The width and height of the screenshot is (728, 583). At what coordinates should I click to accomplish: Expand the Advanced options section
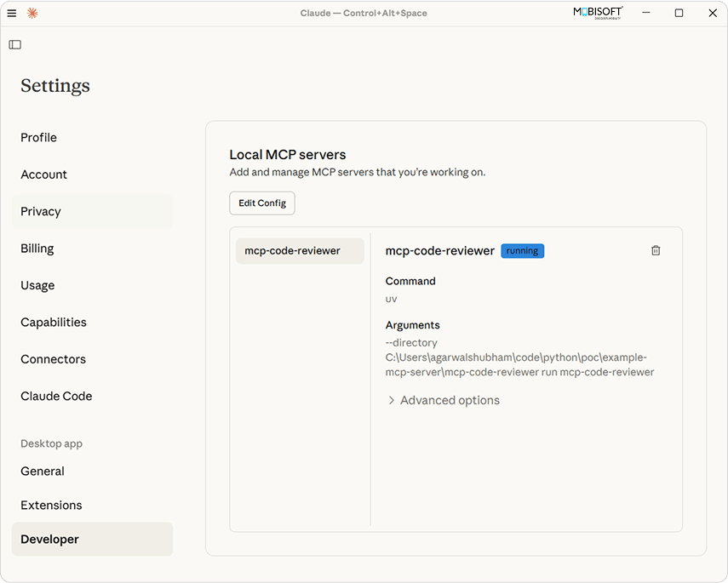click(x=450, y=400)
